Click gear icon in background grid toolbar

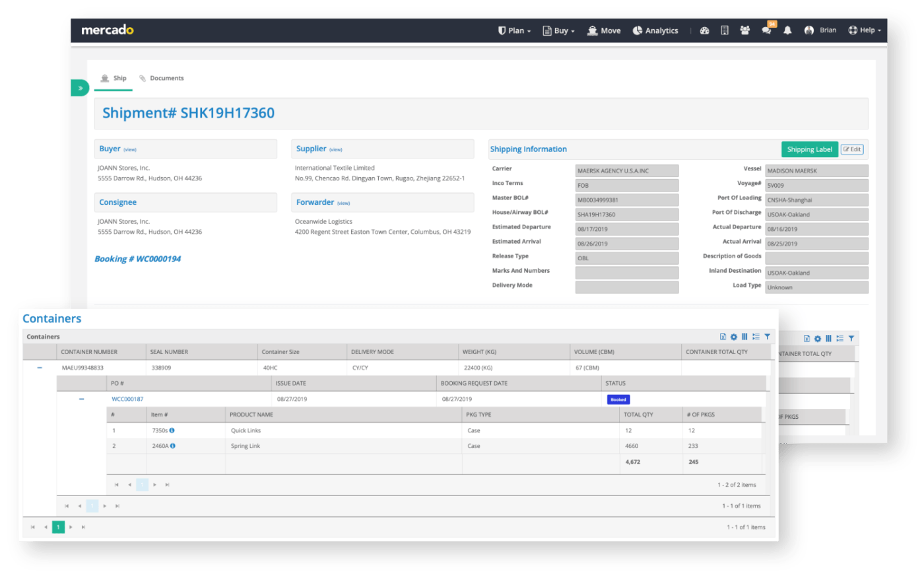pos(818,338)
